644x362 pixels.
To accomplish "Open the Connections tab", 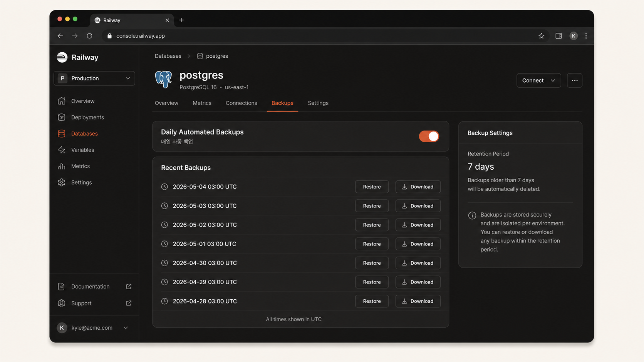I will click(x=241, y=103).
